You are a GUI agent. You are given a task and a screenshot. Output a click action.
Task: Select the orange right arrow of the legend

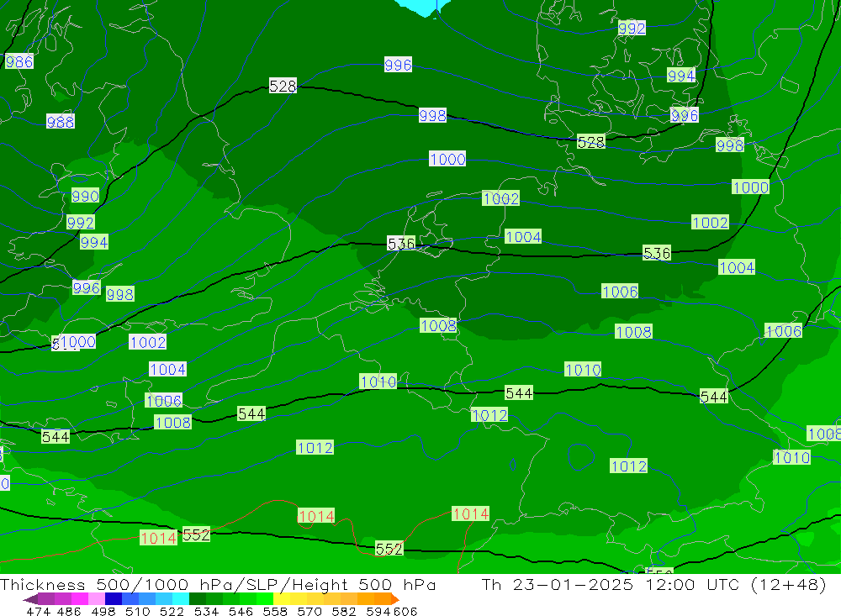(395, 600)
